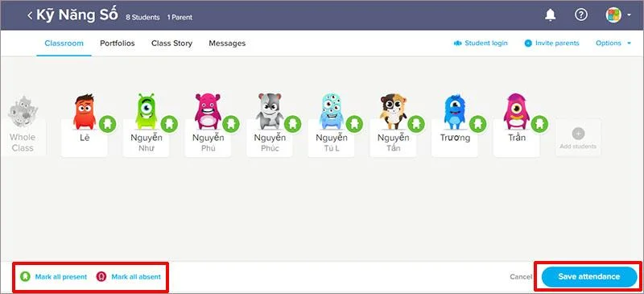Switch to the Portfolios tab
Screen dimensions: 644x294
point(118,43)
